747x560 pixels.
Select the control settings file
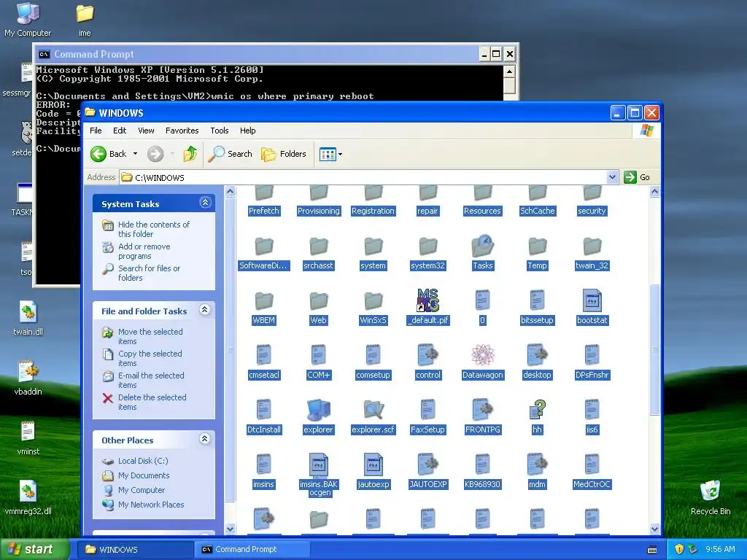pyautogui.click(x=427, y=355)
